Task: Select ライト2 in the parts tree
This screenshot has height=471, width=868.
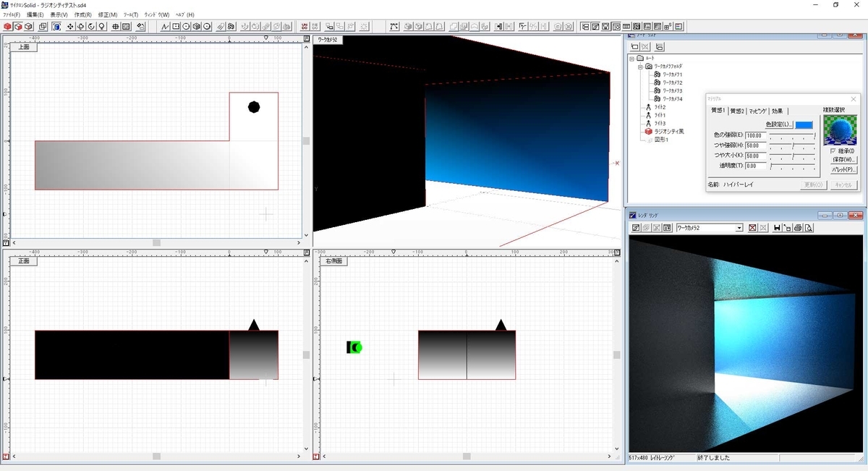Action: point(660,107)
